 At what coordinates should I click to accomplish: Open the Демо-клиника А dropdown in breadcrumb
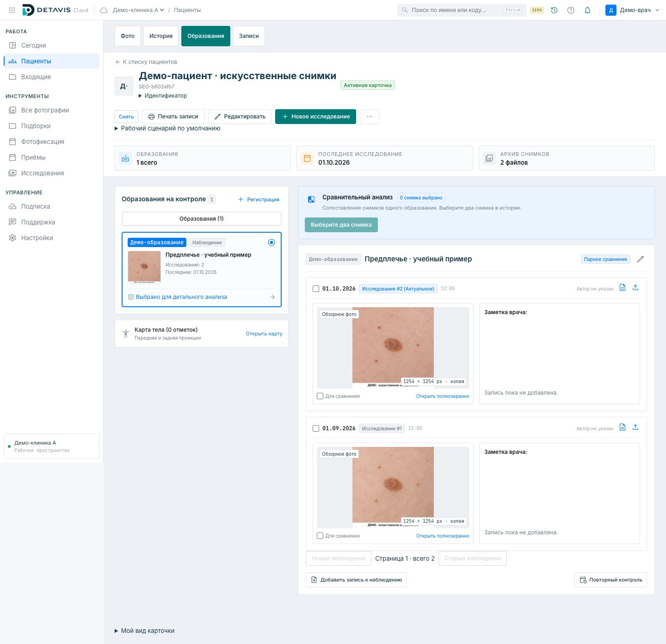click(138, 10)
